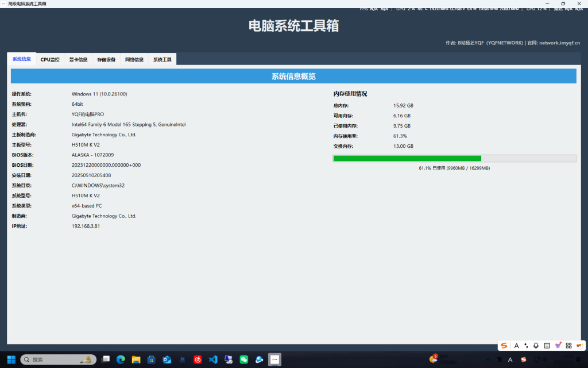Open File Explorer from the taskbar
This screenshot has height=368, width=588.
point(136,359)
